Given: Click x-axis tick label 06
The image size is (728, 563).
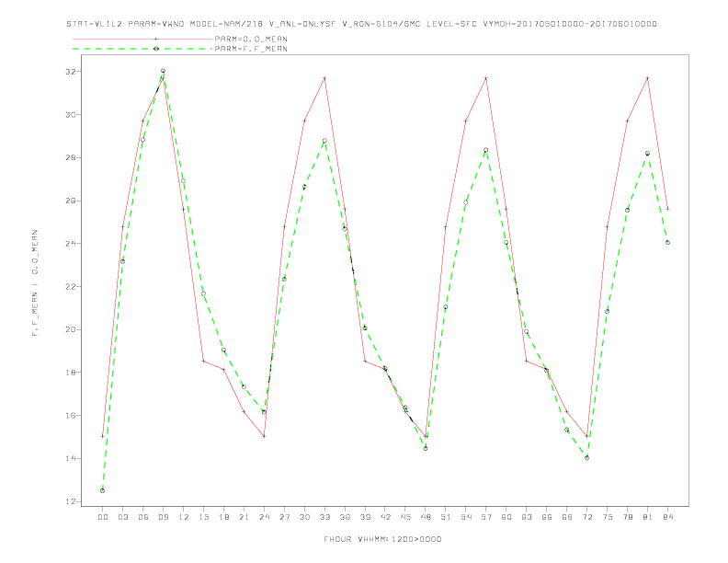Looking at the screenshot, I should pos(143,517).
